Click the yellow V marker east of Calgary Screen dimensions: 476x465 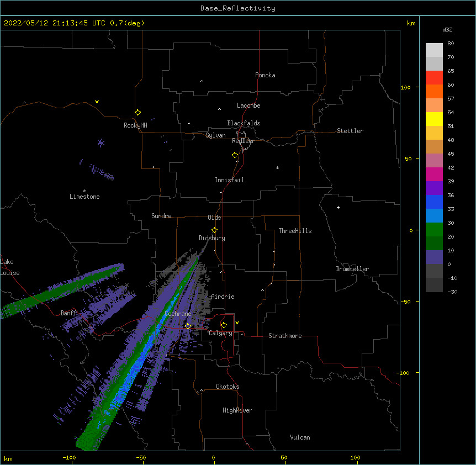click(237, 323)
